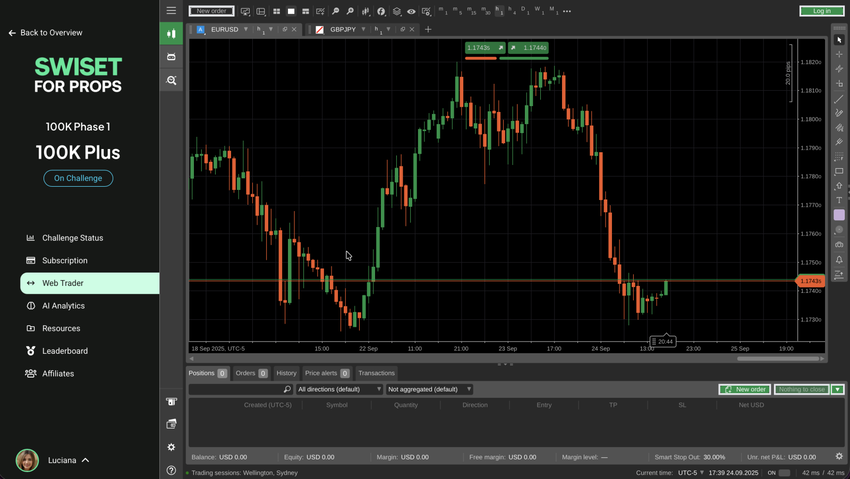Open settings gear in left sidebar
850x479 pixels.
click(171, 447)
